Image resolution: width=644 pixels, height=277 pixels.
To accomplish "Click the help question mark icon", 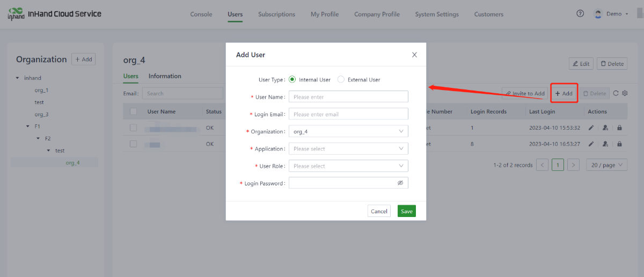I will pos(580,14).
